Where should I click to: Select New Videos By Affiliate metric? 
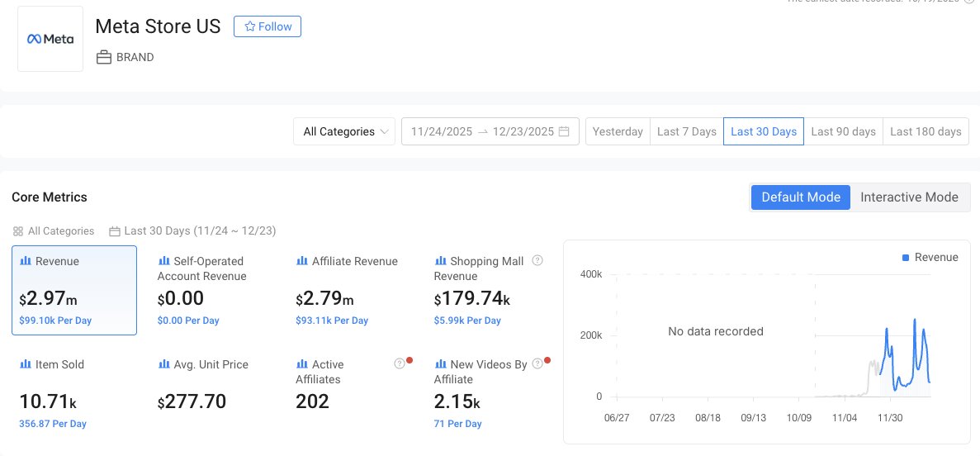(490, 394)
